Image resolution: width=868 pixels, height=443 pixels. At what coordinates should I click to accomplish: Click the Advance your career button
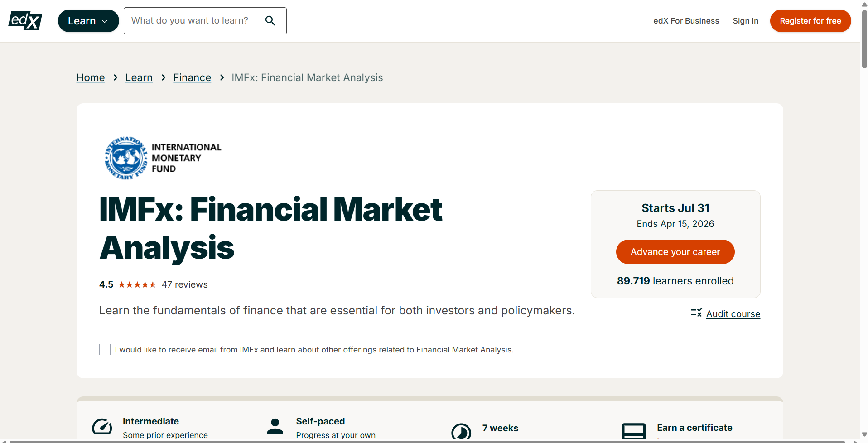[x=675, y=251]
